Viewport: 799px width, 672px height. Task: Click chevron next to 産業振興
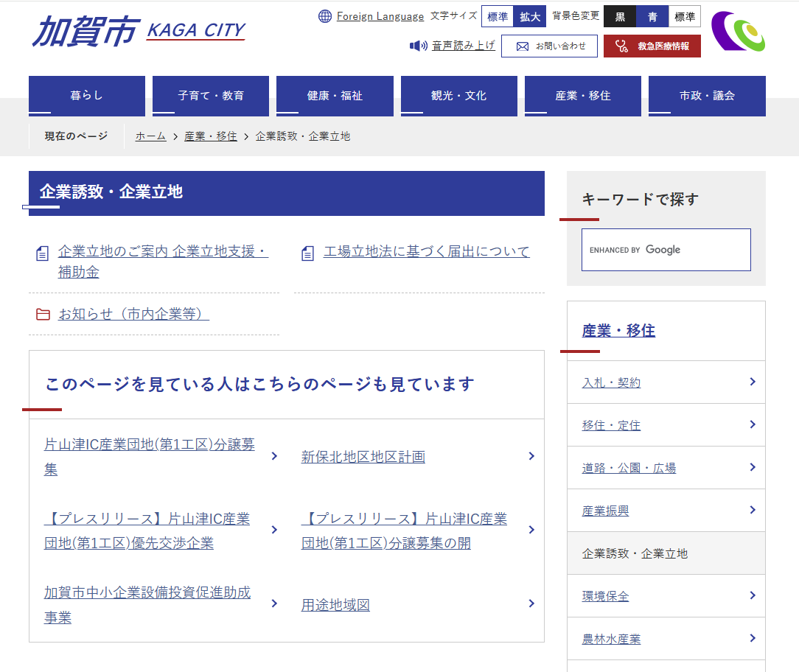coord(753,510)
